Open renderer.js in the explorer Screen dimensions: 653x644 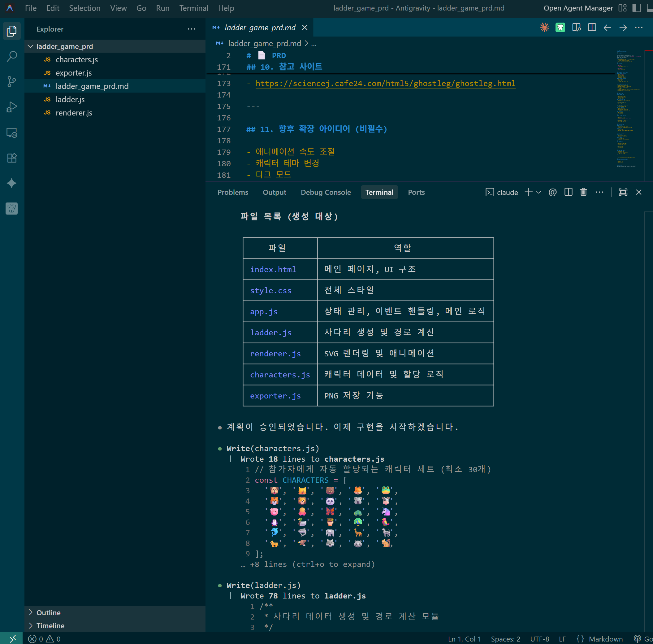click(74, 113)
